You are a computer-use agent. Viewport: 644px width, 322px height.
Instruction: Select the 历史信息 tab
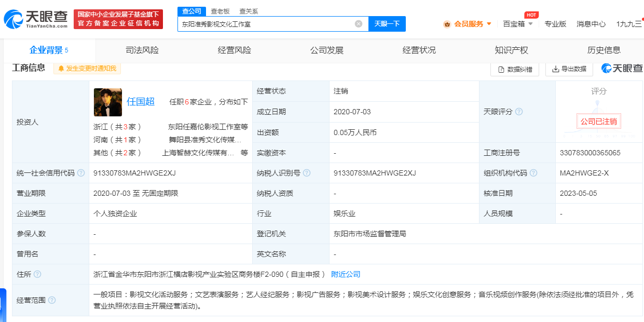[x=604, y=50]
